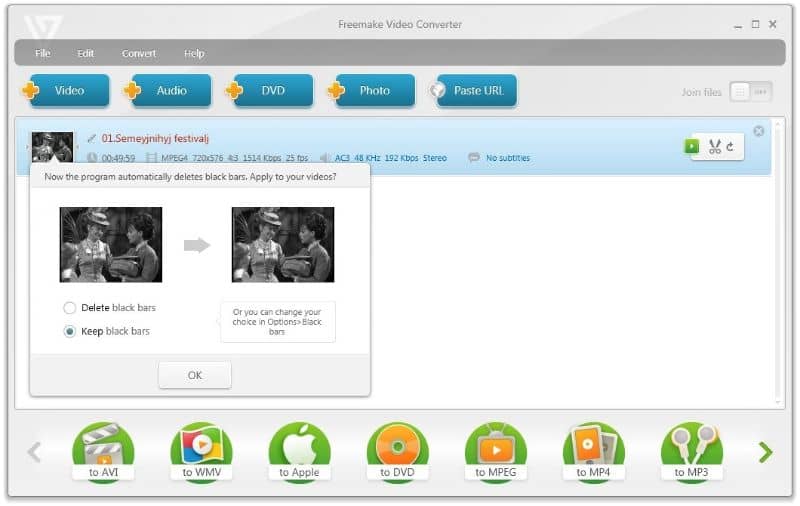Choose the to Apple output format
Viewport: 800px width, 506px height.
pyautogui.click(x=299, y=452)
